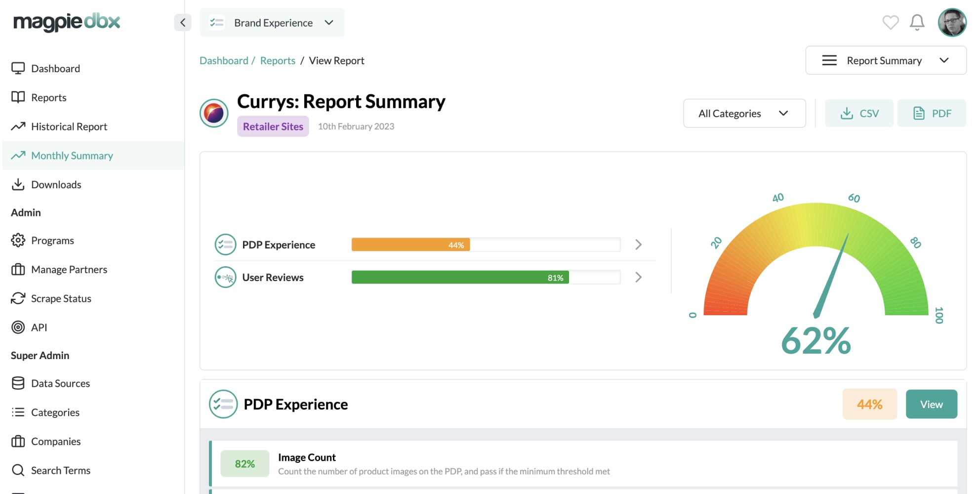Click the Categories list icon
980x494 pixels.
click(x=18, y=412)
